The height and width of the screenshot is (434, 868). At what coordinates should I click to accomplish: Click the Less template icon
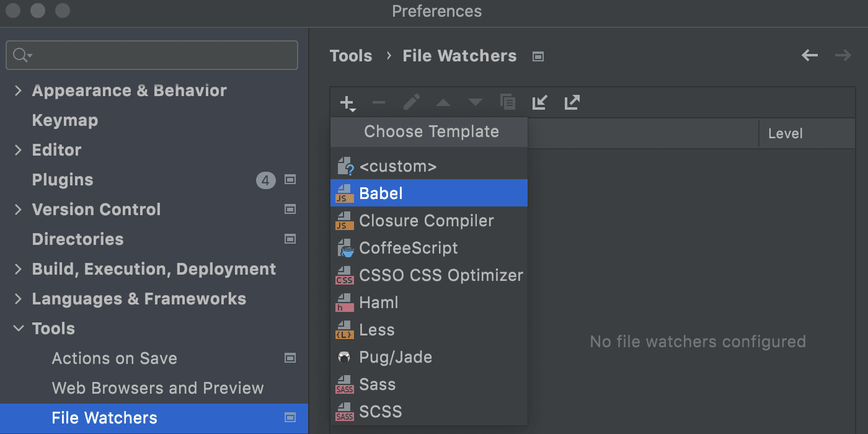pos(344,330)
